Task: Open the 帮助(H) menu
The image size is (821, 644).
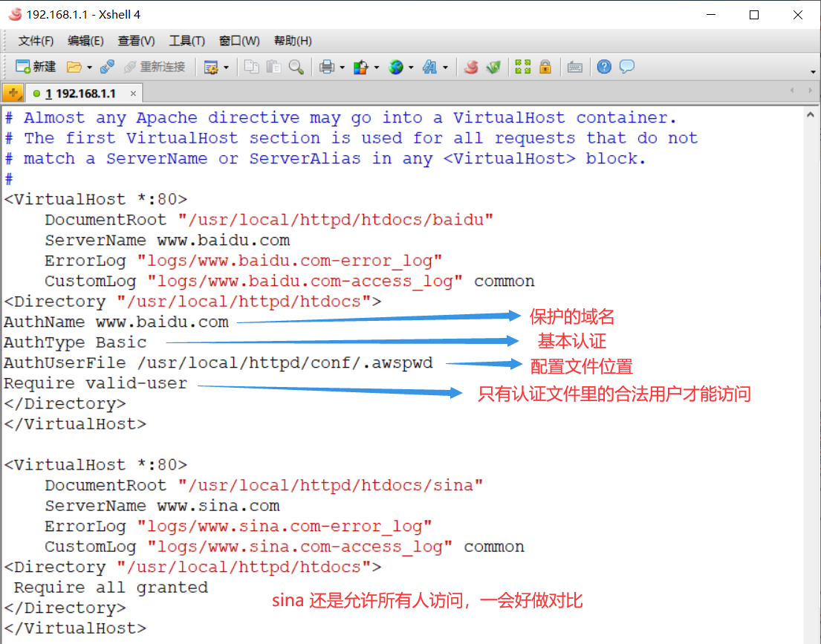Action: pos(293,41)
